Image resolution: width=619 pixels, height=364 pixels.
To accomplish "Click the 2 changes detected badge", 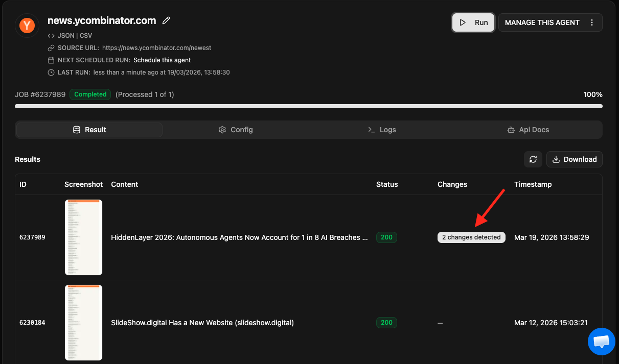I will click(x=471, y=237).
